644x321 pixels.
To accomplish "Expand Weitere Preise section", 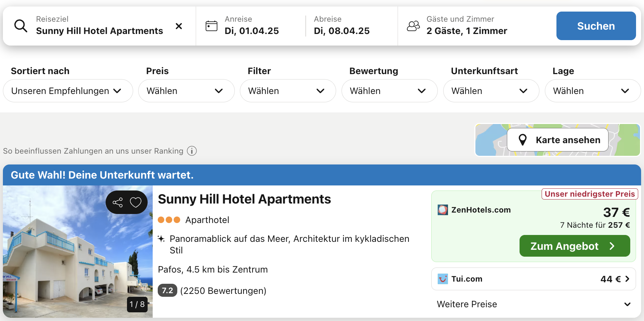I will (533, 304).
